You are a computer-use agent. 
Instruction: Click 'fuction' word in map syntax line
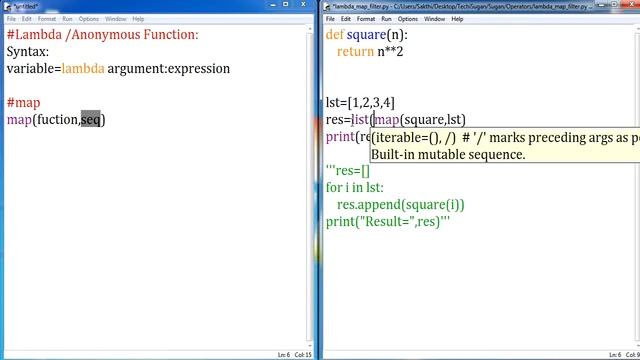[x=58, y=120]
